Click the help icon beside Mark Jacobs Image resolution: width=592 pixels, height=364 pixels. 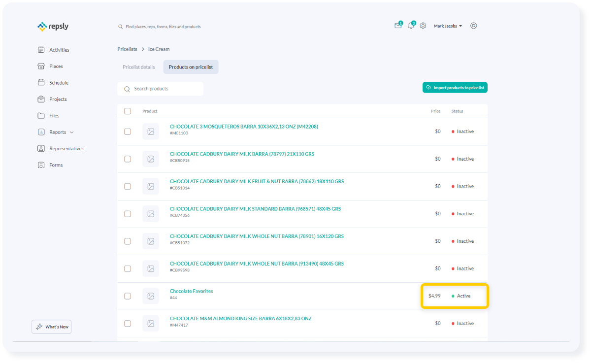pos(474,26)
